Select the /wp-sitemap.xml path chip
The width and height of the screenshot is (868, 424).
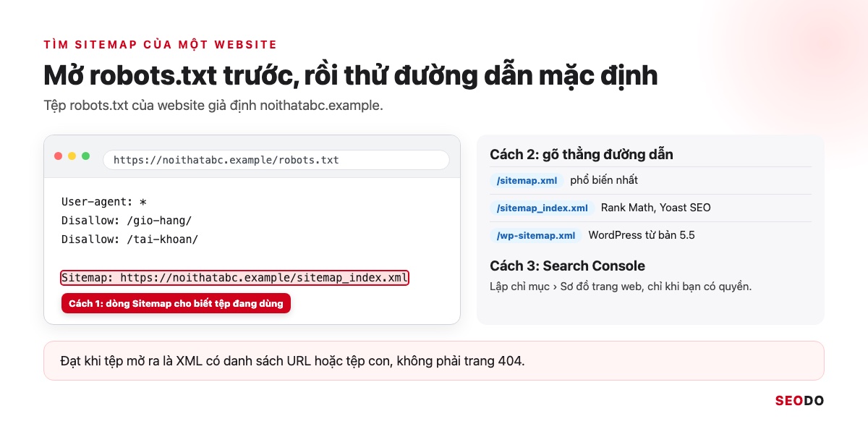[536, 235]
